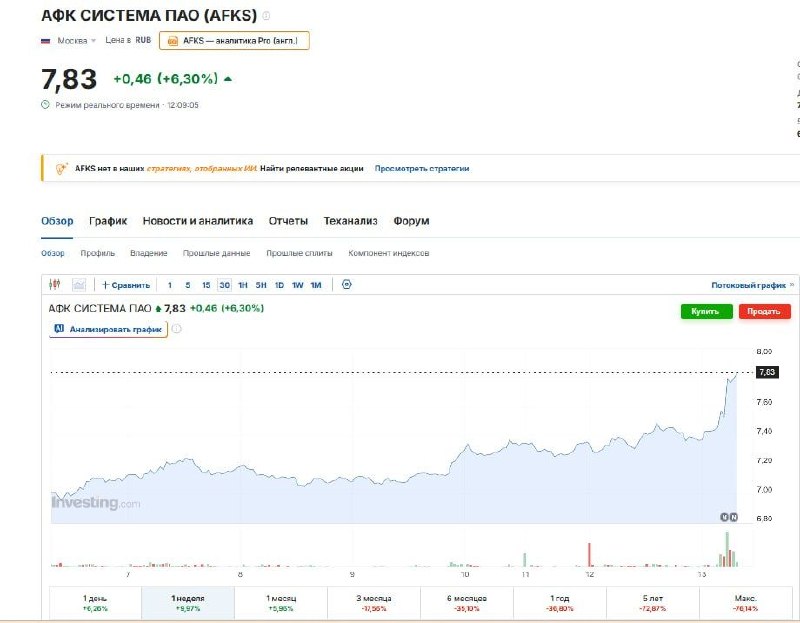Open Прошлые сплиты sub-tab
Image resolution: width=800 pixels, height=623 pixels.
tap(299, 253)
